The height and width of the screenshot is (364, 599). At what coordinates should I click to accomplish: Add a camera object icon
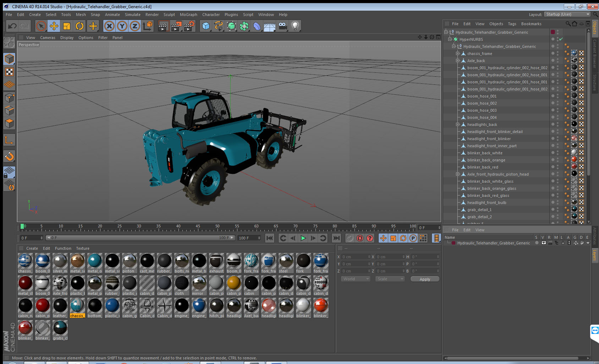[282, 26]
